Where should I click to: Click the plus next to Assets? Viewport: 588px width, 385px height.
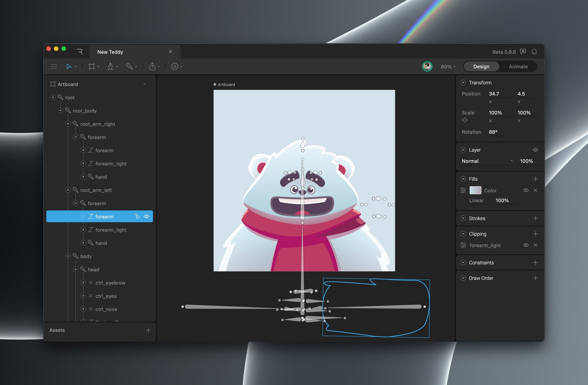click(x=148, y=330)
